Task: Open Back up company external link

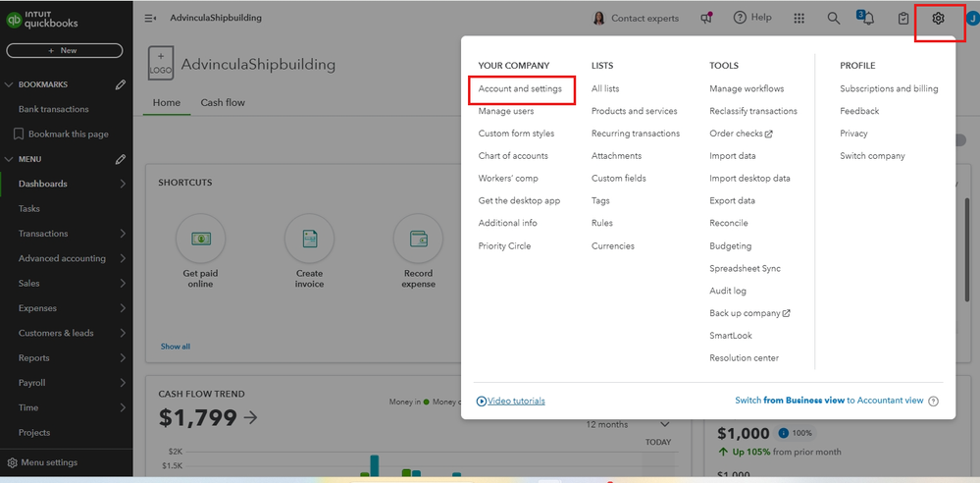Action: coord(750,313)
